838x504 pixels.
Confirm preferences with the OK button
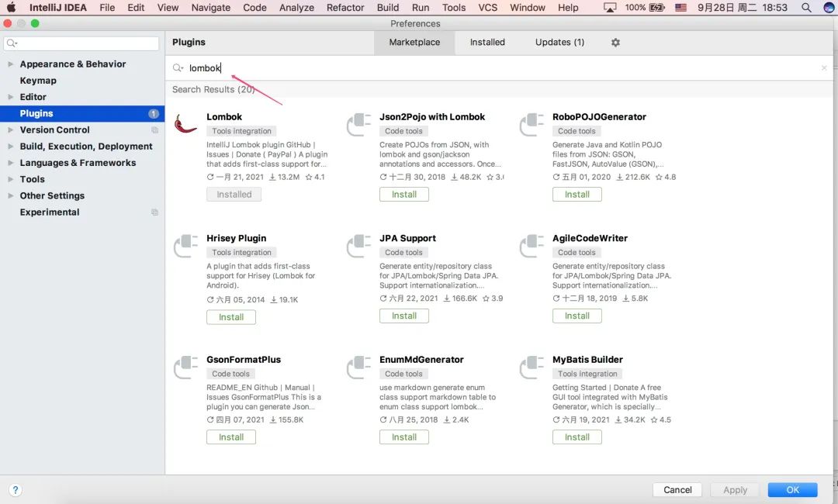[x=792, y=489]
